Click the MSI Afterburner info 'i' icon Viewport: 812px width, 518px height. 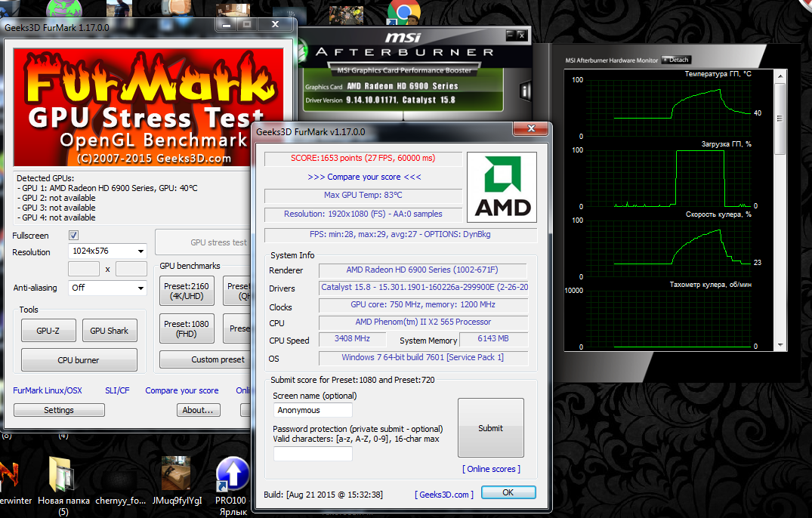[525, 91]
